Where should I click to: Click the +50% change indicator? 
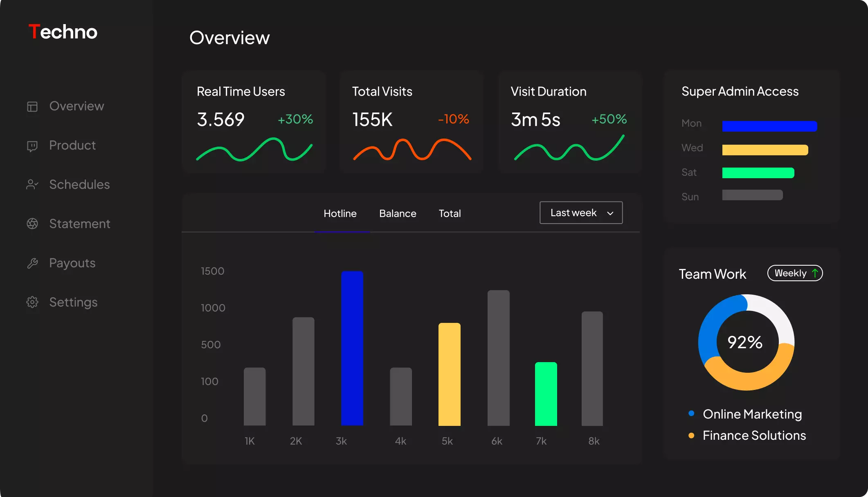coord(609,119)
